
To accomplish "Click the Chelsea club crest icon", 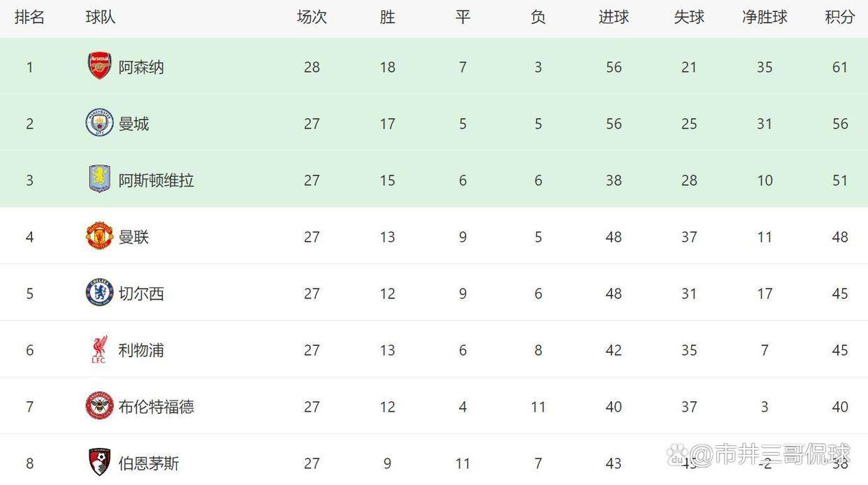I will (99, 293).
